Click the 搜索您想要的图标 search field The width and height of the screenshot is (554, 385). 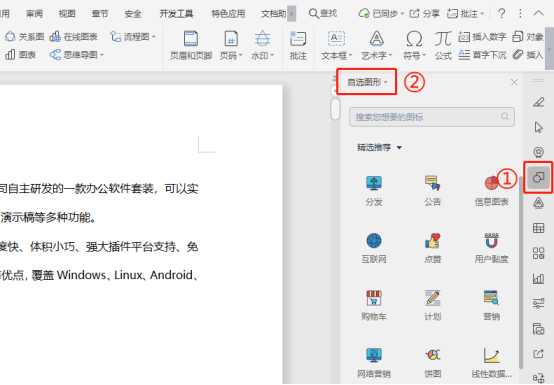pyautogui.click(x=431, y=117)
